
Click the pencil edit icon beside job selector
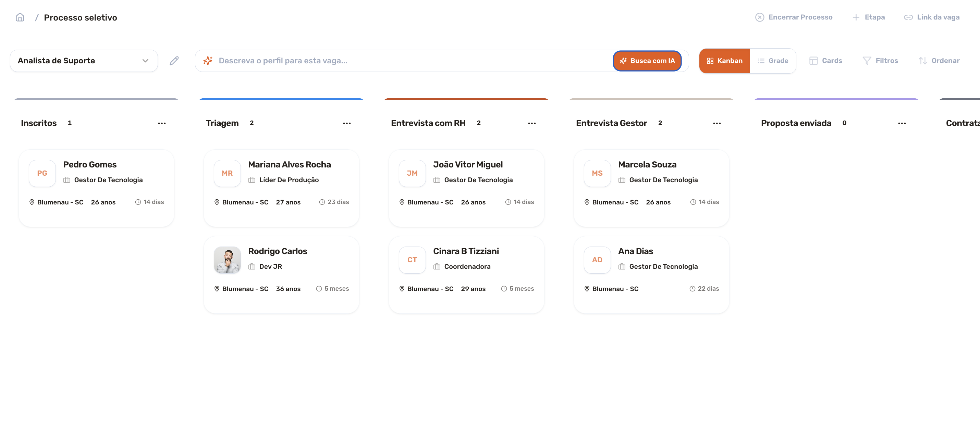click(174, 61)
